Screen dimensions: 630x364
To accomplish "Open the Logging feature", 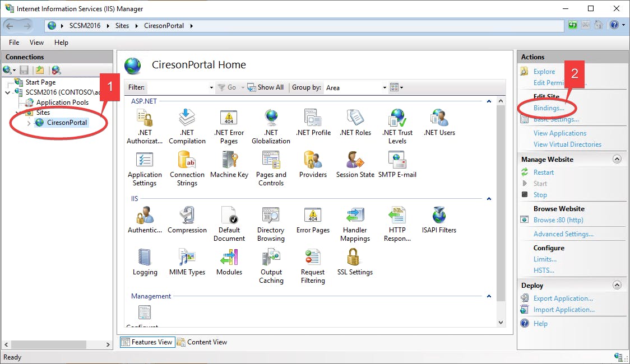I will click(x=145, y=262).
